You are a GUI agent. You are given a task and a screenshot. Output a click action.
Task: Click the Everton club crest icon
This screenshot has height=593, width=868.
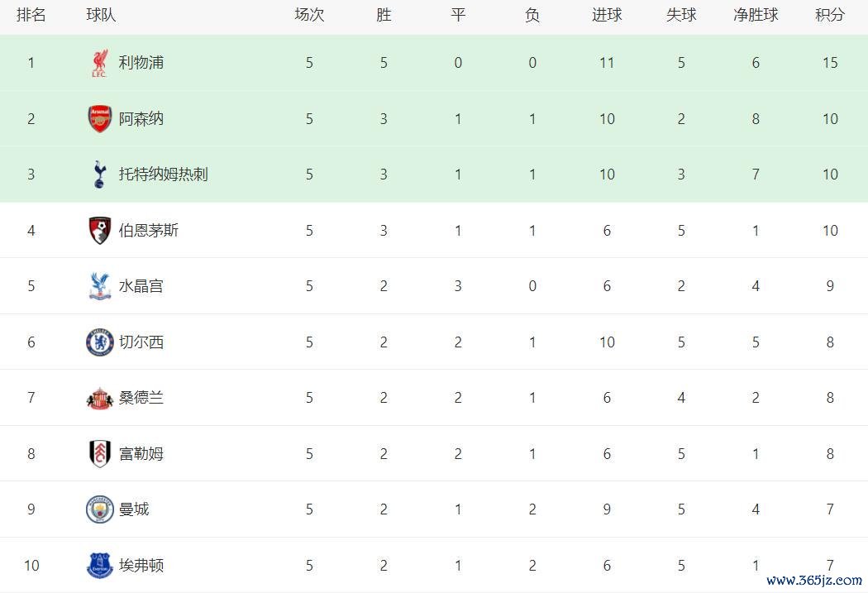tap(99, 566)
